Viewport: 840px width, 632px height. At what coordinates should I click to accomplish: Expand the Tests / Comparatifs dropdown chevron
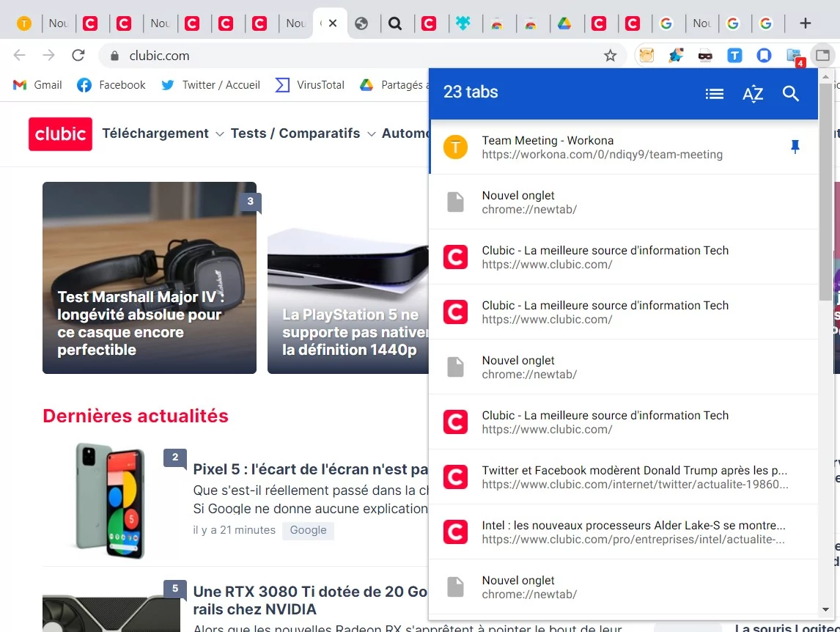(371, 134)
